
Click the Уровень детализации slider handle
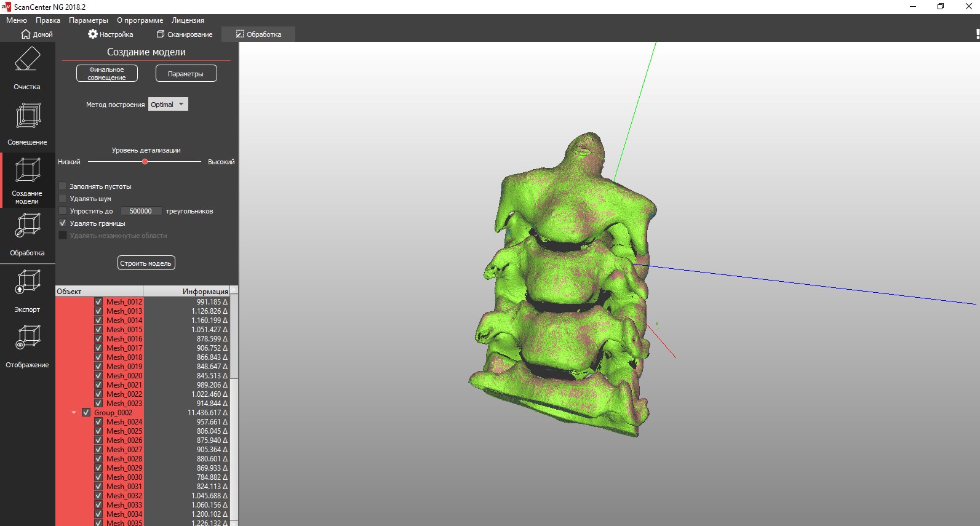[x=145, y=162]
